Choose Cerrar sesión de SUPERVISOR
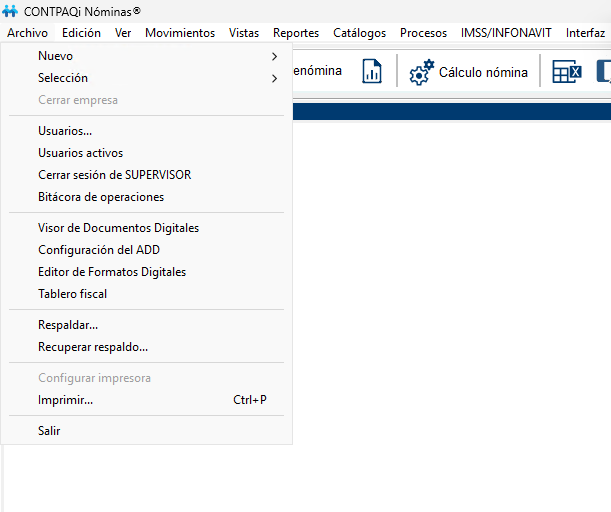Screen dimensions: 611x512 pyautogui.click(x=147, y=175)
